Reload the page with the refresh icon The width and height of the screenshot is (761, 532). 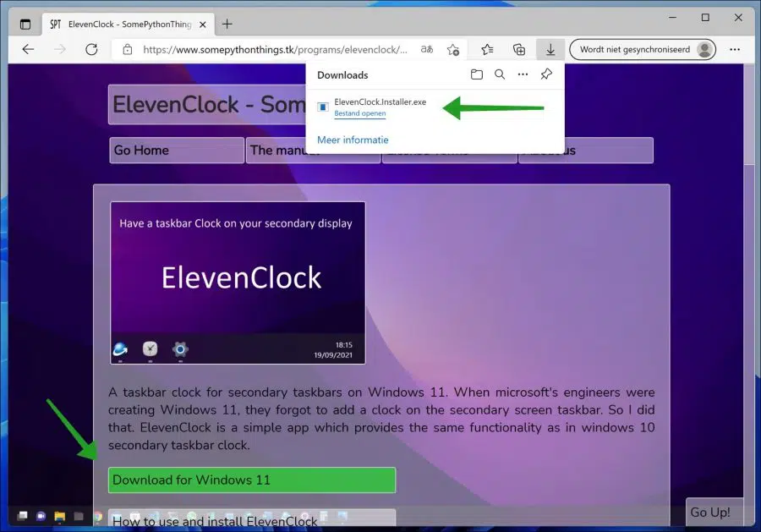click(91, 50)
